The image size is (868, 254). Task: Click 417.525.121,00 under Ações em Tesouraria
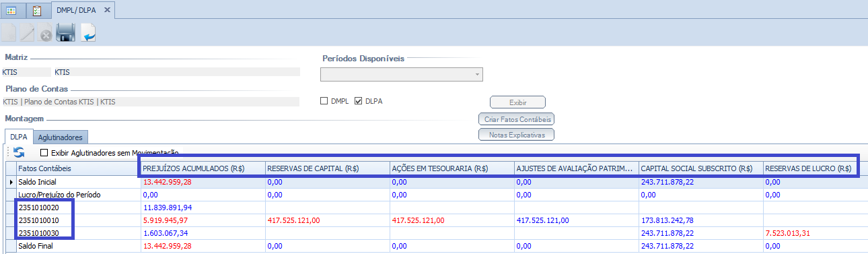452,220
